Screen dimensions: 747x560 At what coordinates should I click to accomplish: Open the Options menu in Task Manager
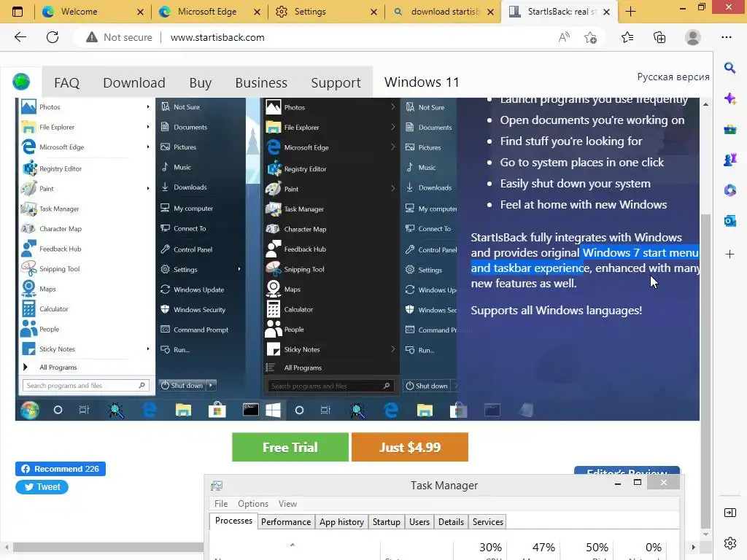click(x=253, y=504)
